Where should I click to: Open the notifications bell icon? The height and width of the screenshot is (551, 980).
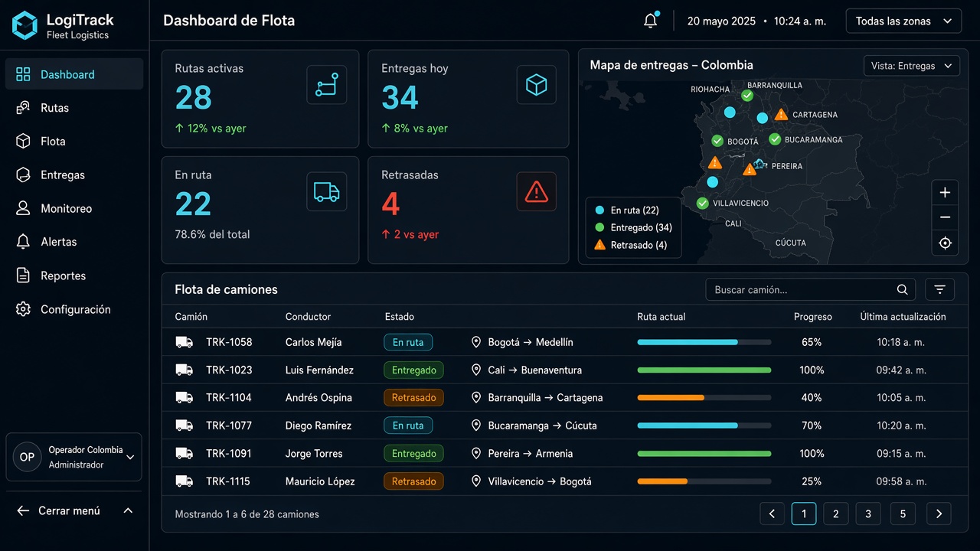coord(651,21)
